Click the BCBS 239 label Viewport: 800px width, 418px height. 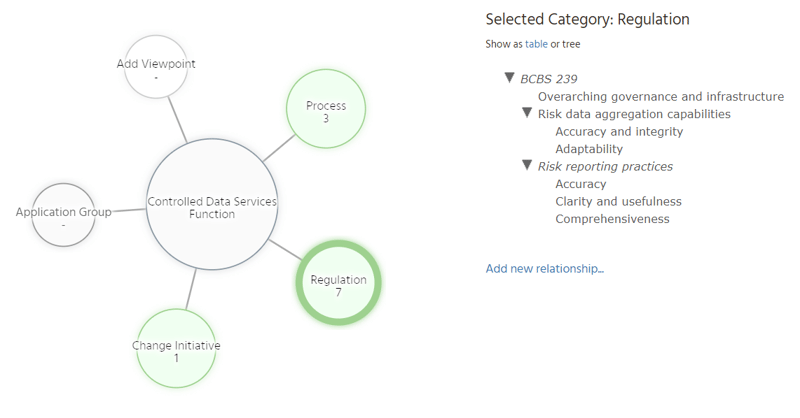(x=549, y=79)
